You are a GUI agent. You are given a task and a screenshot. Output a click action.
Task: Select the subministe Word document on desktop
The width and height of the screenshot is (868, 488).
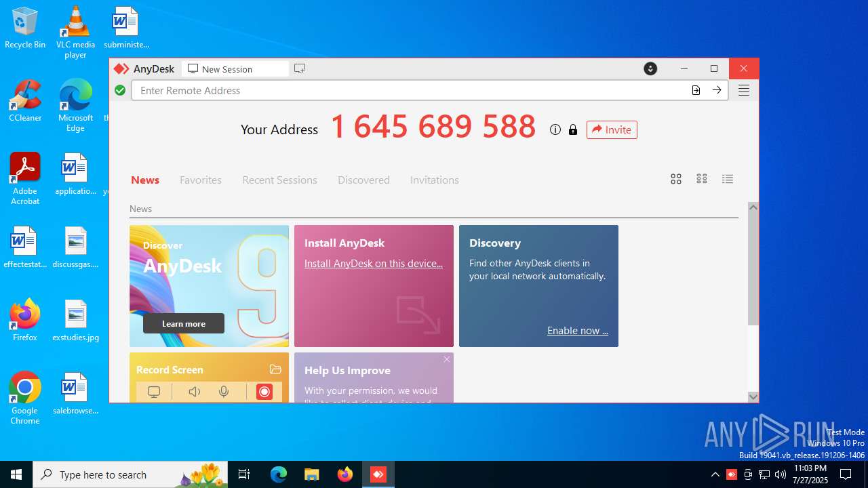tap(125, 28)
